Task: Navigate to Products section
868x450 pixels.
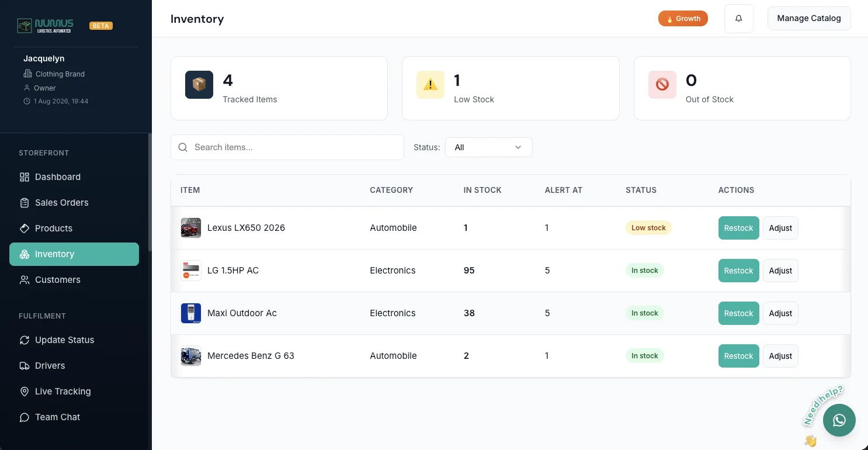Action: coord(74,229)
